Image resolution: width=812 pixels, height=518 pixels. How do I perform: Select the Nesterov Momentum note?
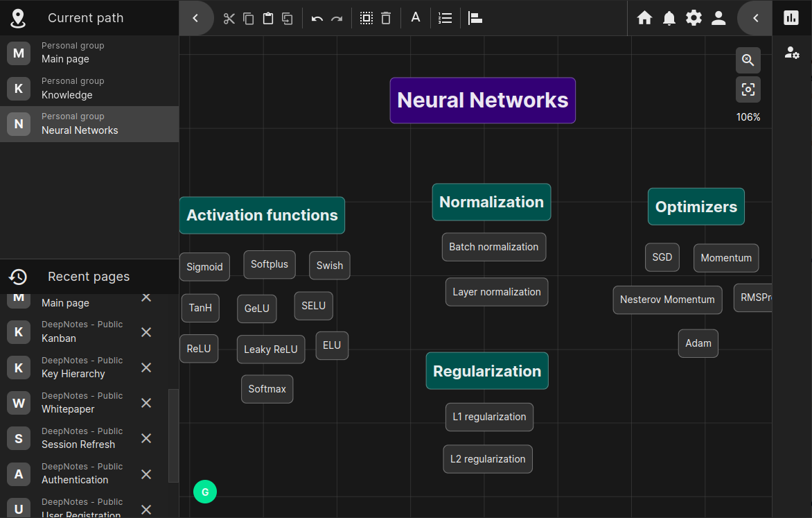[667, 300]
